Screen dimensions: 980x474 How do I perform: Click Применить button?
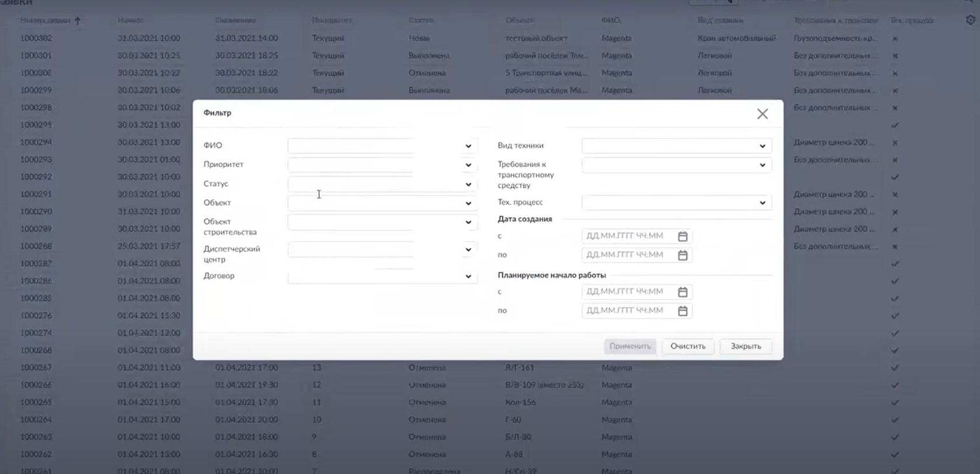tap(630, 346)
